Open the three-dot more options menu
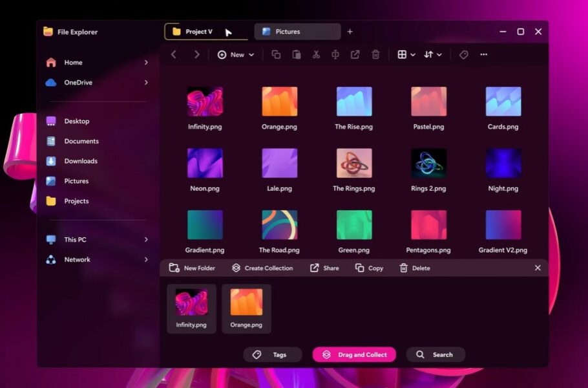The image size is (588, 388). pos(483,55)
